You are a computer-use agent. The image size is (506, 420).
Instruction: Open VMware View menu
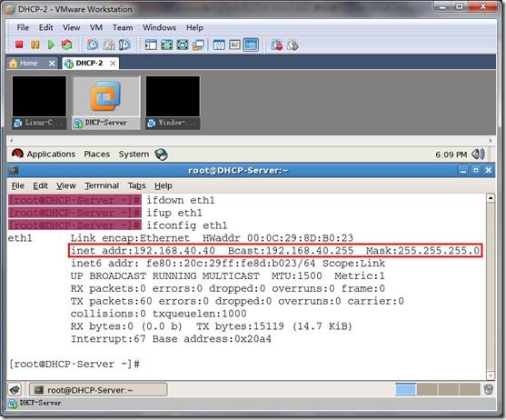pos(72,28)
